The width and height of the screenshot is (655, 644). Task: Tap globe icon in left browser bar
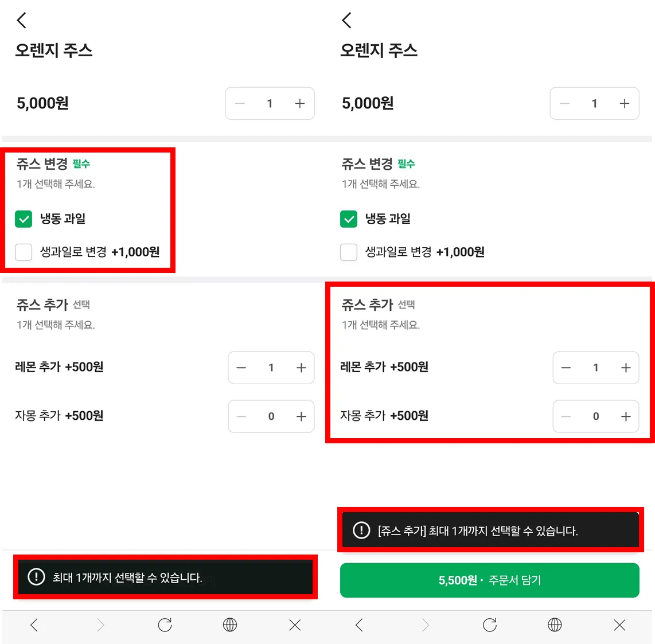[230, 625]
